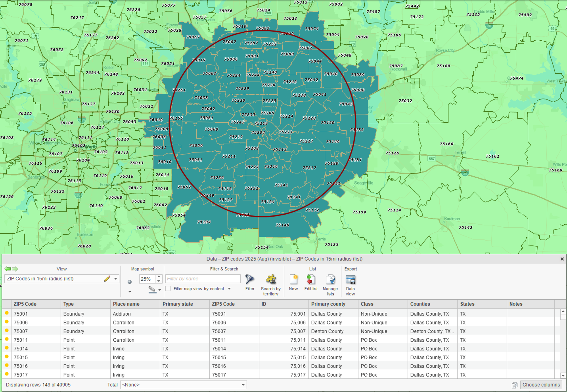This screenshot has width=567, height=392.
Task: Open Manage lists
Action: tap(330, 279)
